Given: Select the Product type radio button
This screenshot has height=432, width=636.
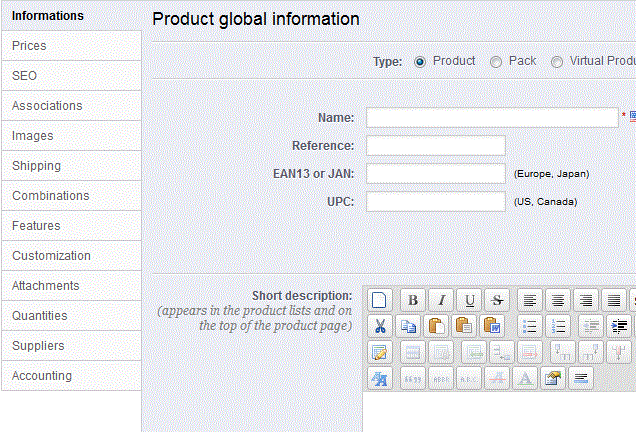Looking at the screenshot, I should 420,62.
